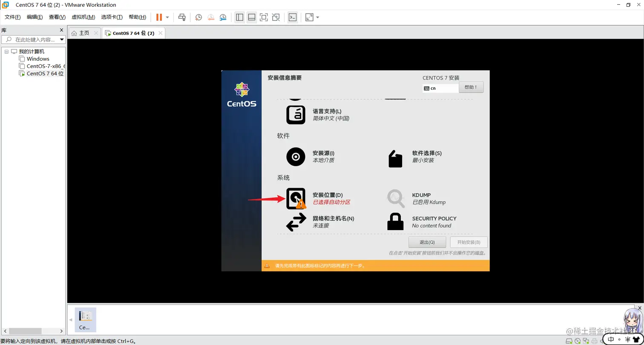Viewport: 644px width, 345px height.
Task: Open the 虚拟机(M) menu
Action: 83,17
